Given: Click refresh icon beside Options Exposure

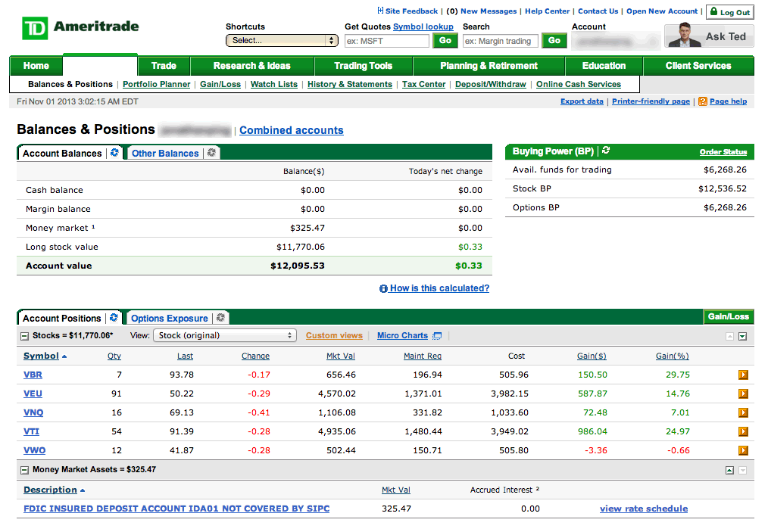Looking at the screenshot, I should [220, 318].
